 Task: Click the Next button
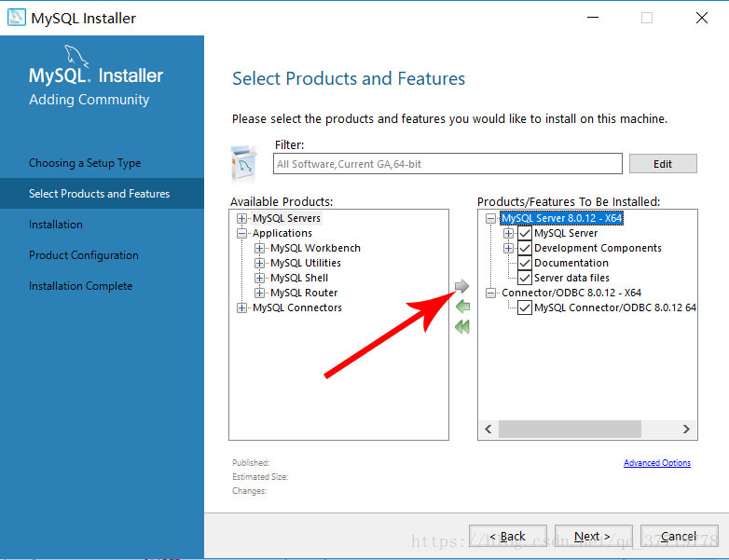tap(593, 536)
